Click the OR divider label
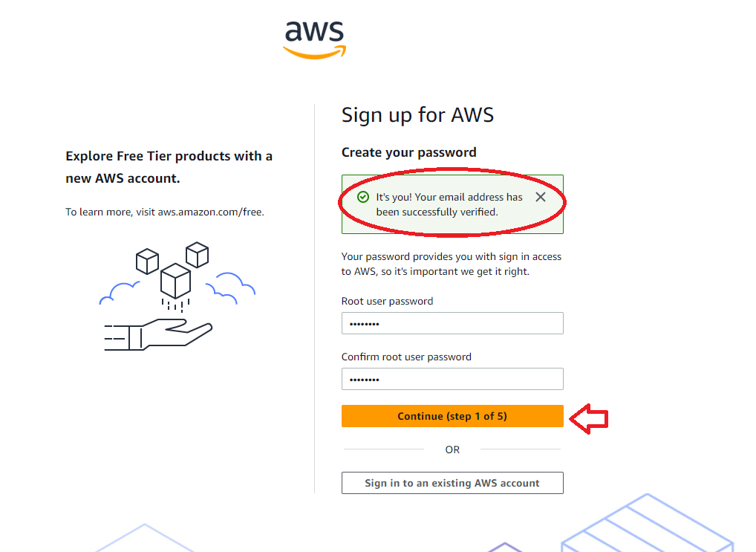This screenshot has height=552, width=756. click(452, 449)
